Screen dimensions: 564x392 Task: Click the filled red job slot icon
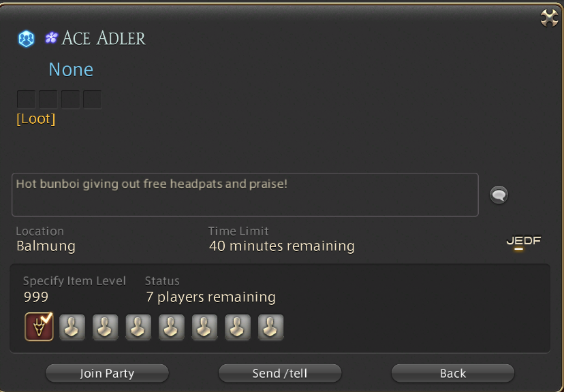tap(39, 327)
